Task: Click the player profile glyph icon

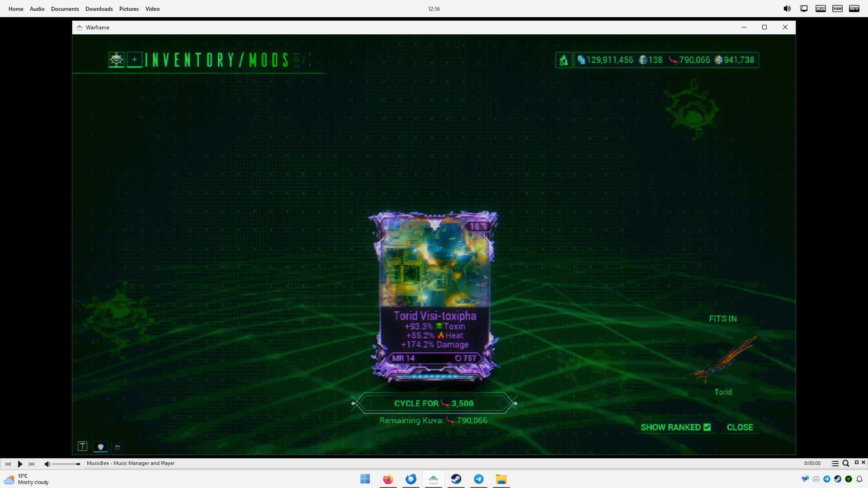Action: point(116,60)
